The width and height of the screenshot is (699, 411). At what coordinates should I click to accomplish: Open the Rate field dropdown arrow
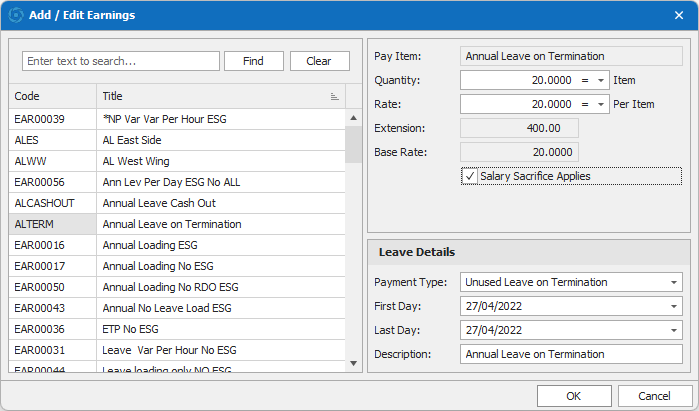coord(601,104)
